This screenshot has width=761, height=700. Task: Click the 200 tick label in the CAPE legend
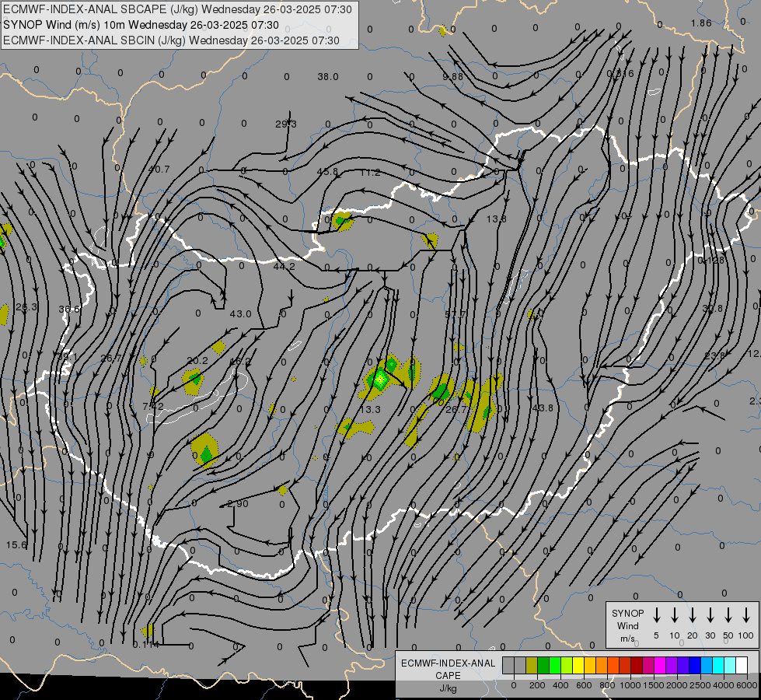[x=537, y=685]
